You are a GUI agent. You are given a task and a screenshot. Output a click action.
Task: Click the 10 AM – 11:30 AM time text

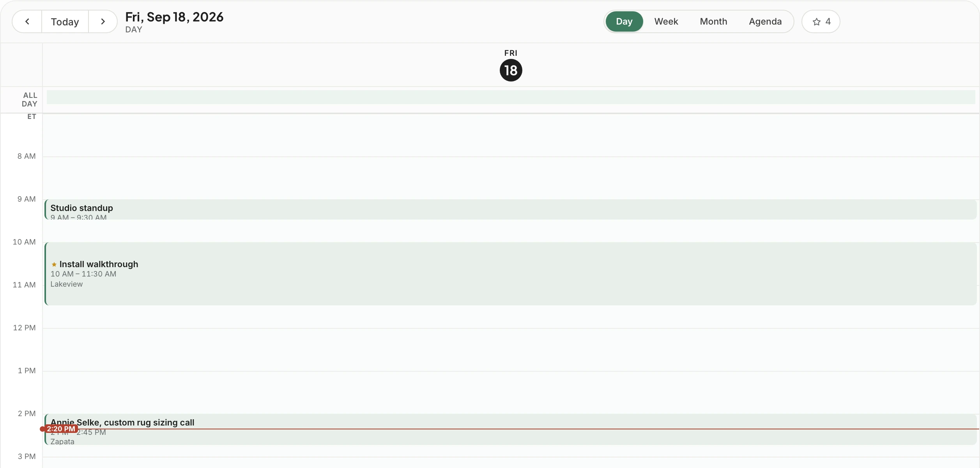click(x=83, y=274)
